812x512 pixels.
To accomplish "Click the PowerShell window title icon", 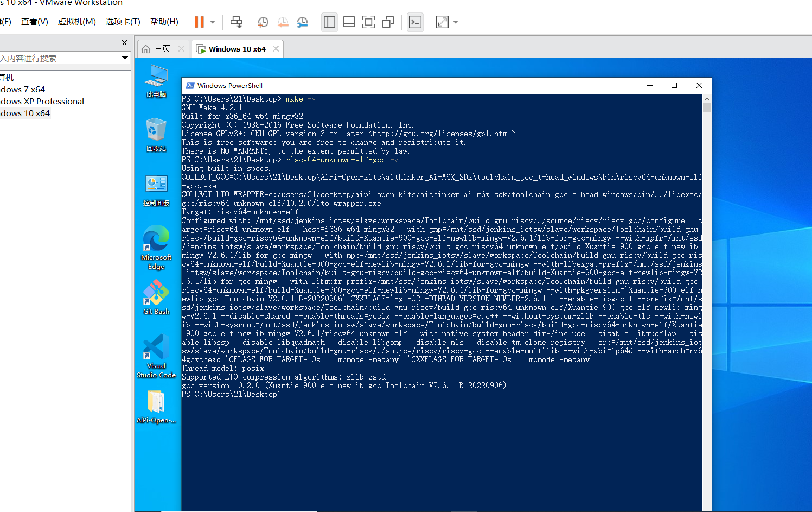I will (190, 85).
